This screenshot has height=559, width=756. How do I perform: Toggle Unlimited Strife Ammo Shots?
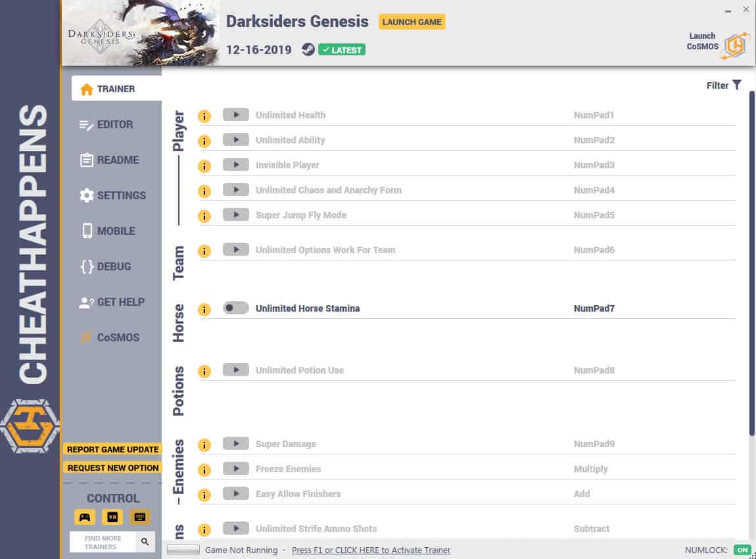pyautogui.click(x=236, y=529)
